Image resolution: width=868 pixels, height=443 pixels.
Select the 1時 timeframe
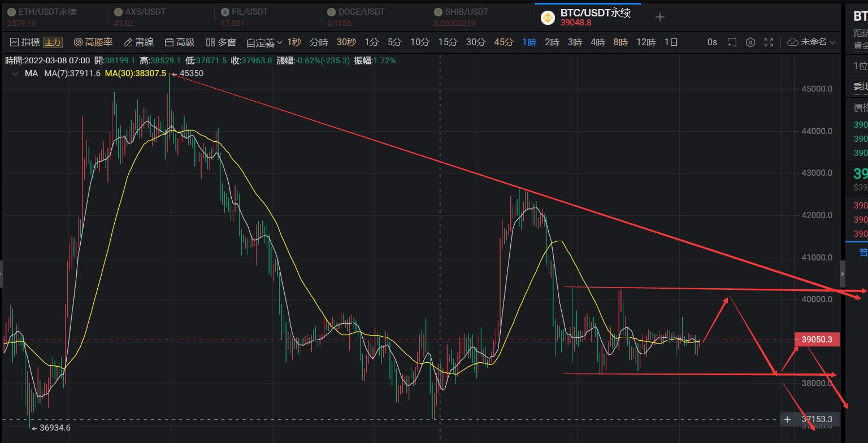[529, 42]
